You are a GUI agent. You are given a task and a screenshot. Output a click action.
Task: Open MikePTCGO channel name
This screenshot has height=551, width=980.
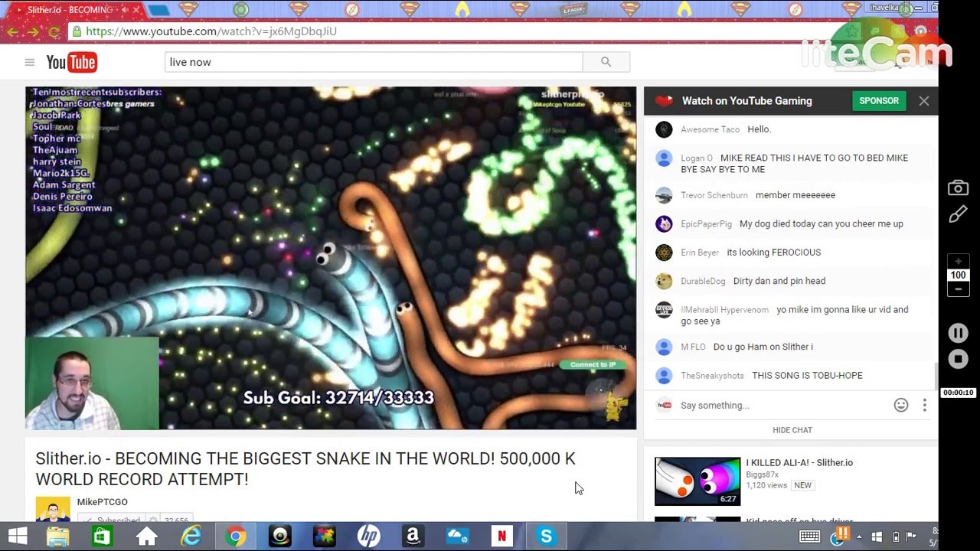(x=102, y=502)
